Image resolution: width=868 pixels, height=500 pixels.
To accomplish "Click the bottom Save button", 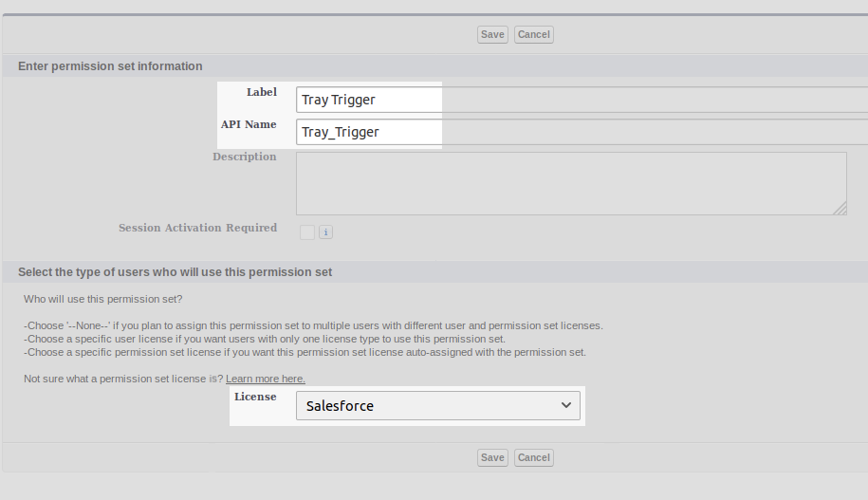I will click(492, 457).
